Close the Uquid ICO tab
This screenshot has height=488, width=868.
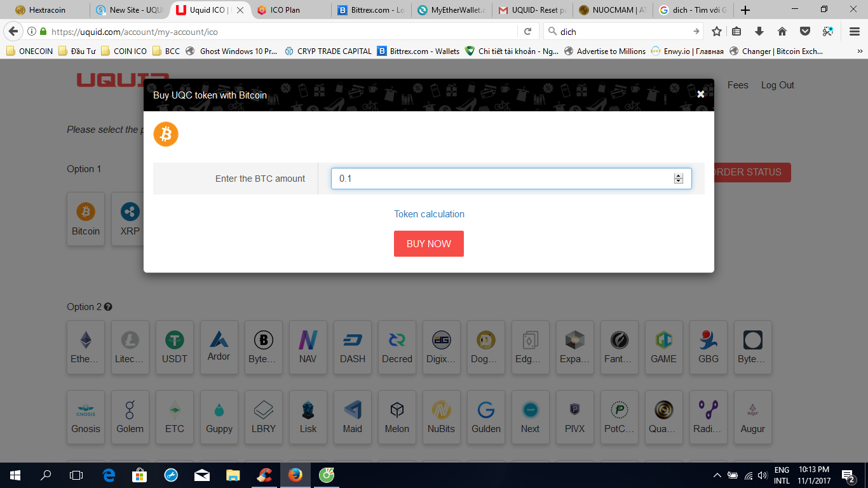click(x=240, y=10)
